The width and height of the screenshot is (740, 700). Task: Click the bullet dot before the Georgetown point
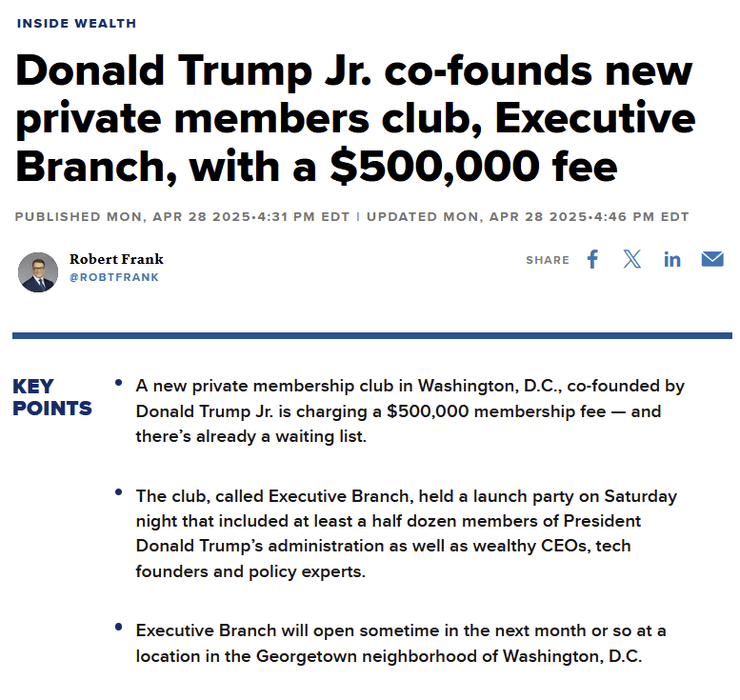click(x=120, y=628)
